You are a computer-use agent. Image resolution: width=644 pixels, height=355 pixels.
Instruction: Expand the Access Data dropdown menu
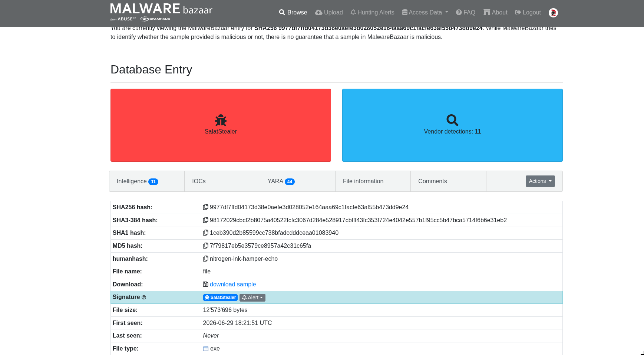[425, 12]
